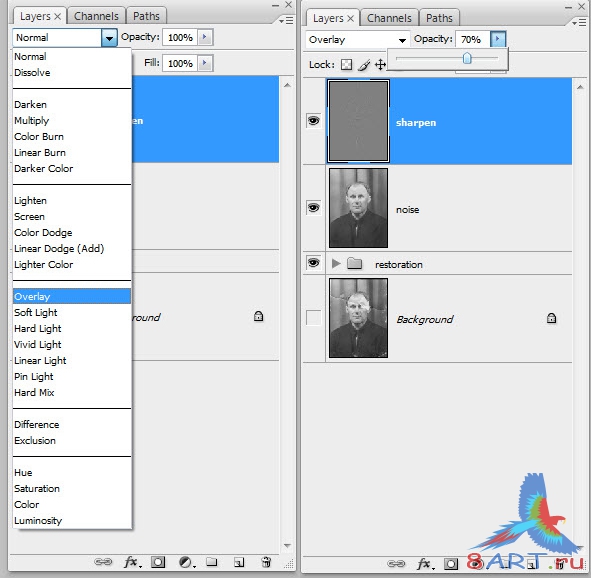
Task: Switch to Channels tab in right panel
Action: 389,18
